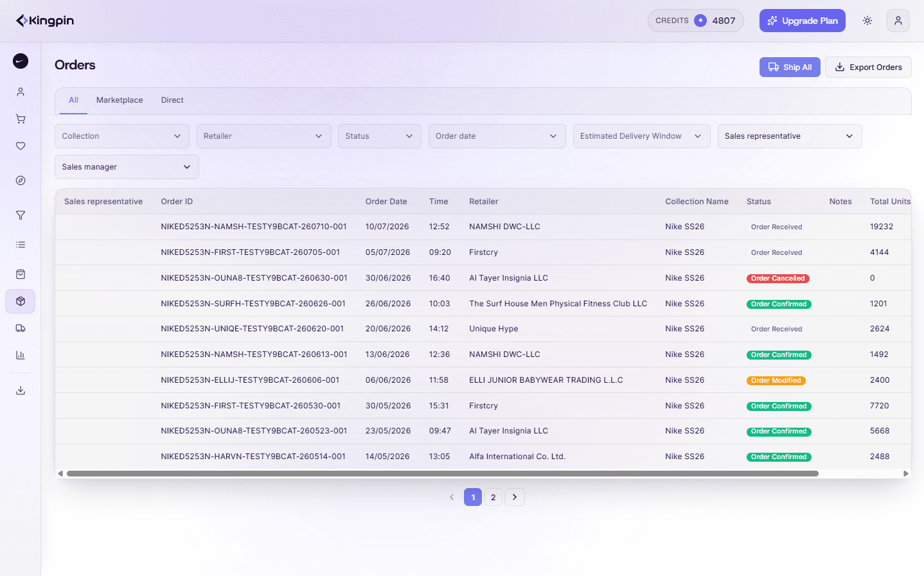Open the Collection filter dropdown
This screenshot has width=924, height=576.
tap(122, 136)
